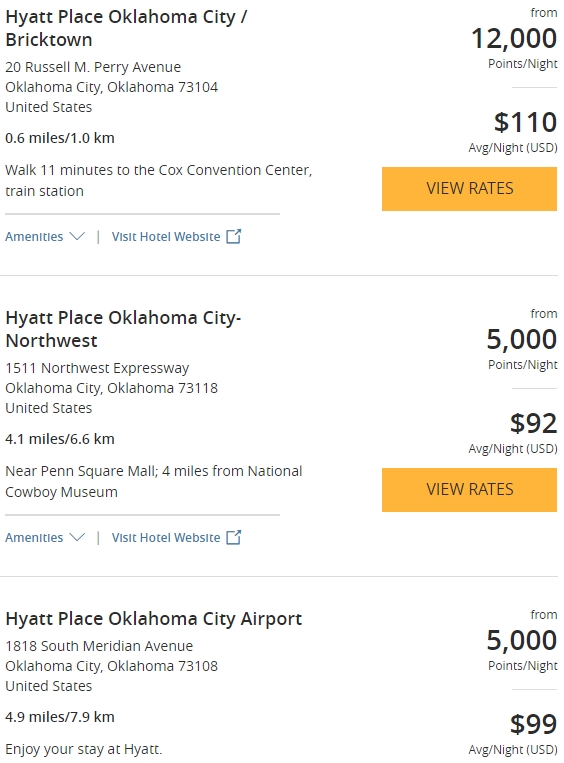Click the 20 Russell M. Perry Avenue address
The image size is (564, 763).
click(93, 67)
